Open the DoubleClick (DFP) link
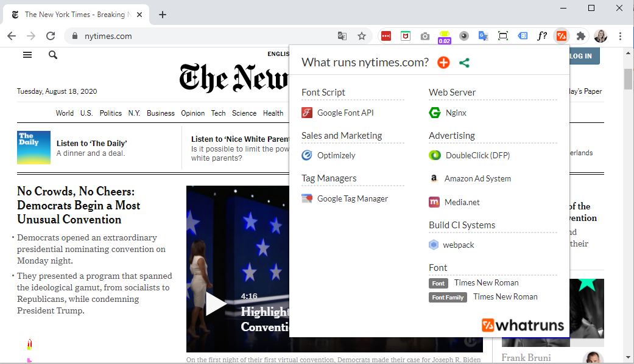634x364 pixels. (477, 156)
